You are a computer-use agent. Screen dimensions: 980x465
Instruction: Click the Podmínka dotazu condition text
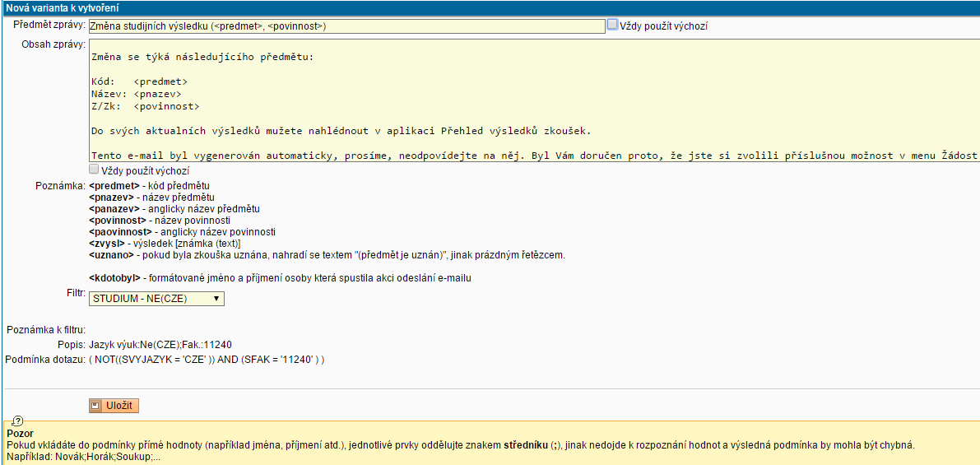tap(206, 360)
